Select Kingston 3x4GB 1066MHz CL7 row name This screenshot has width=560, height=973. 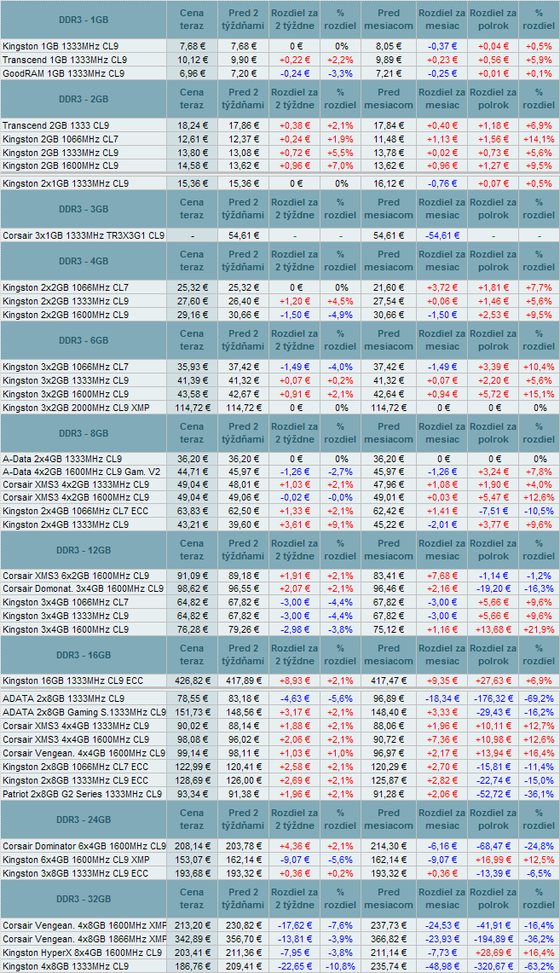coord(66,602)
